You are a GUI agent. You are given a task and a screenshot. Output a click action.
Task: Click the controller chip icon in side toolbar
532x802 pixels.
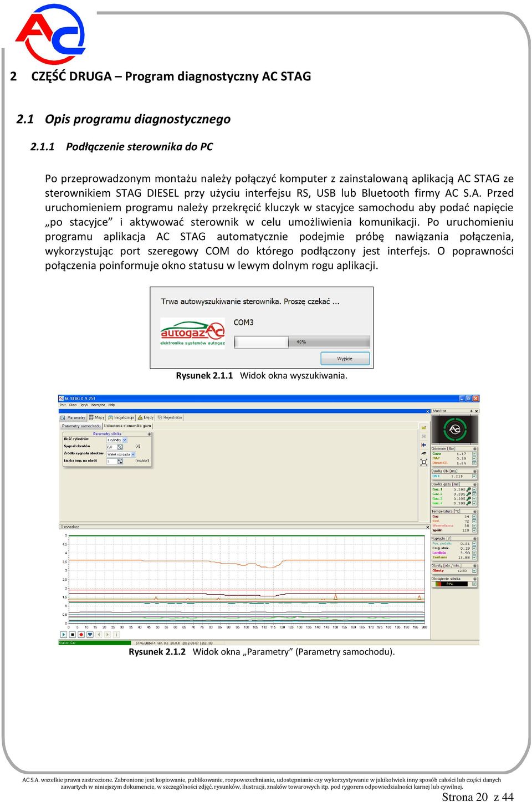[x=424, y=453]
